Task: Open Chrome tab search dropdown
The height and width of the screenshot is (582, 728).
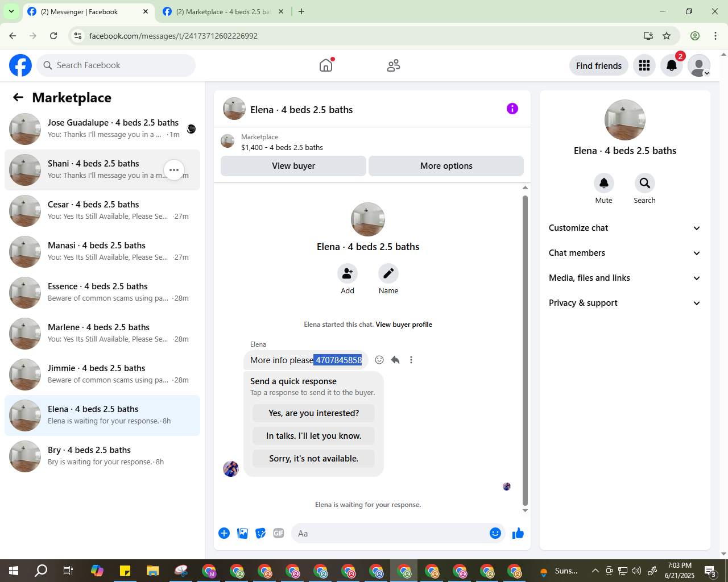Action: pyautogui.click(x=11, y=11)
